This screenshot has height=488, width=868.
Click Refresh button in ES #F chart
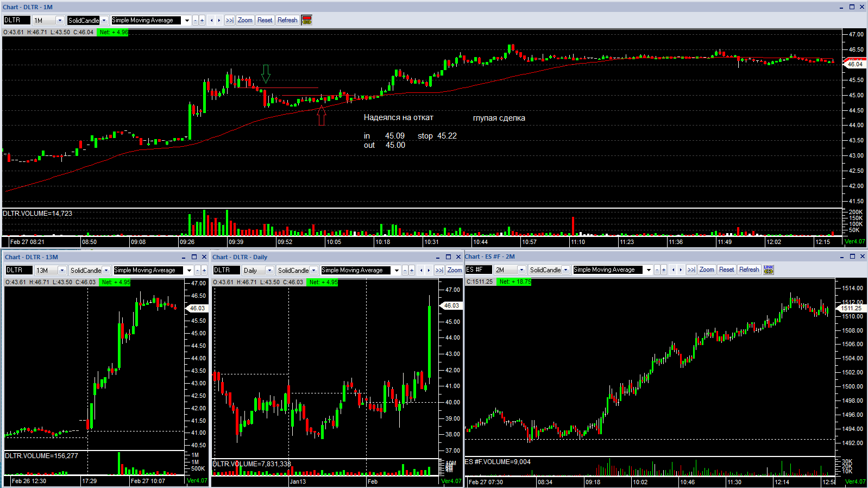(x=749, y=270)
